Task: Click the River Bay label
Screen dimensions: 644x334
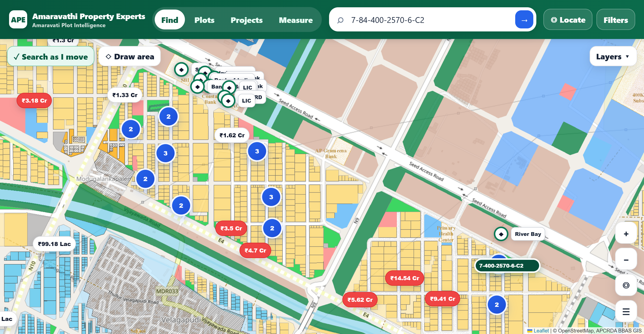Action: point(528,234)
